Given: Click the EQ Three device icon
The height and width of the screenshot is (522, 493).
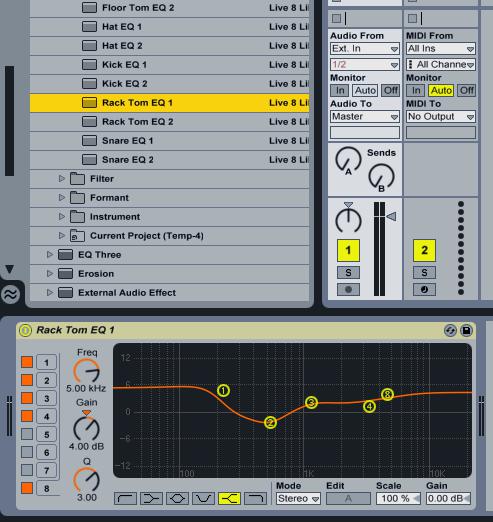Looking at the screenshot, I should [x=65, y=255].
